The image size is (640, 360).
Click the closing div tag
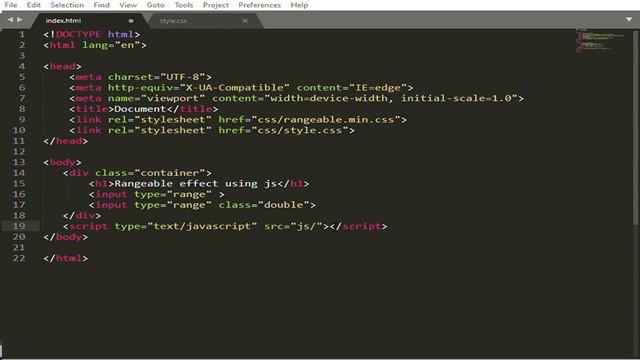[x=82, y=215]
